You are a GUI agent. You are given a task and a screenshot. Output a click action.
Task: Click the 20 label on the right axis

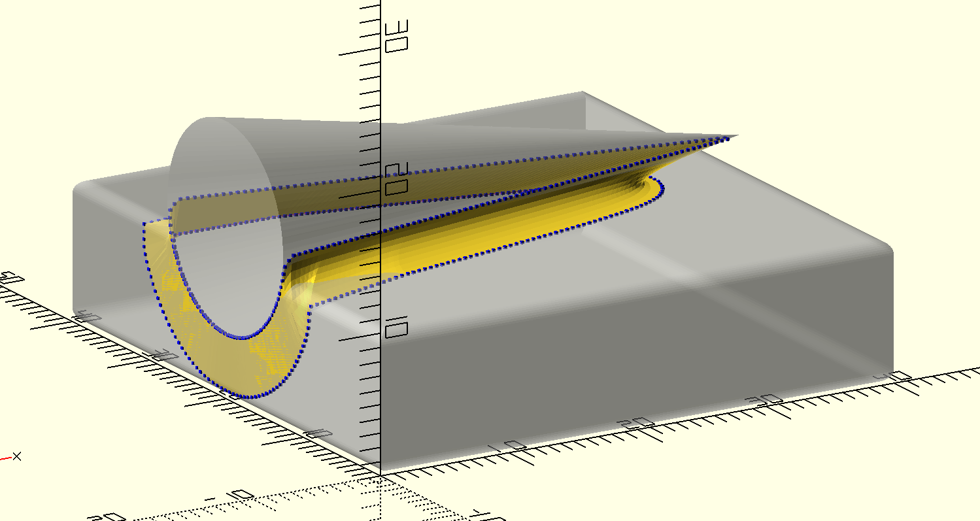coord(639,422)
